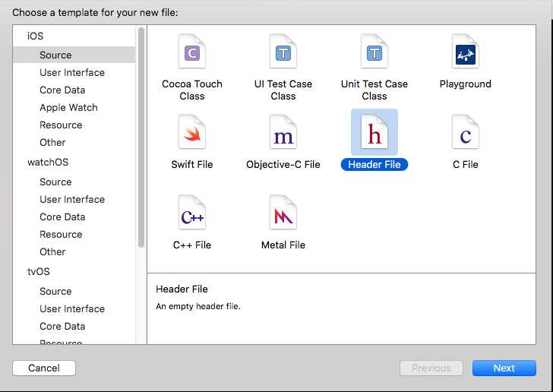Pick the Unit Test Case Class icon
The image size is (553, 392).
374,52
